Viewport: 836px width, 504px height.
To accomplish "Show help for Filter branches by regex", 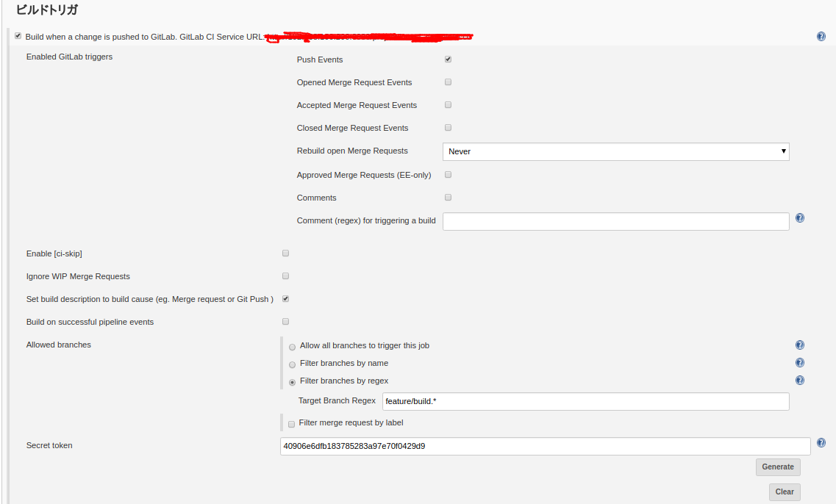I will (x=800, y=381).
